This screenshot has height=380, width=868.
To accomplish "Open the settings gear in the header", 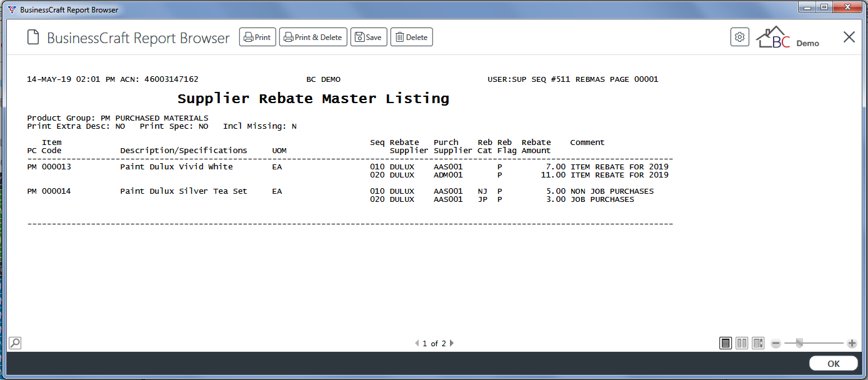I will tap(740, 37).
